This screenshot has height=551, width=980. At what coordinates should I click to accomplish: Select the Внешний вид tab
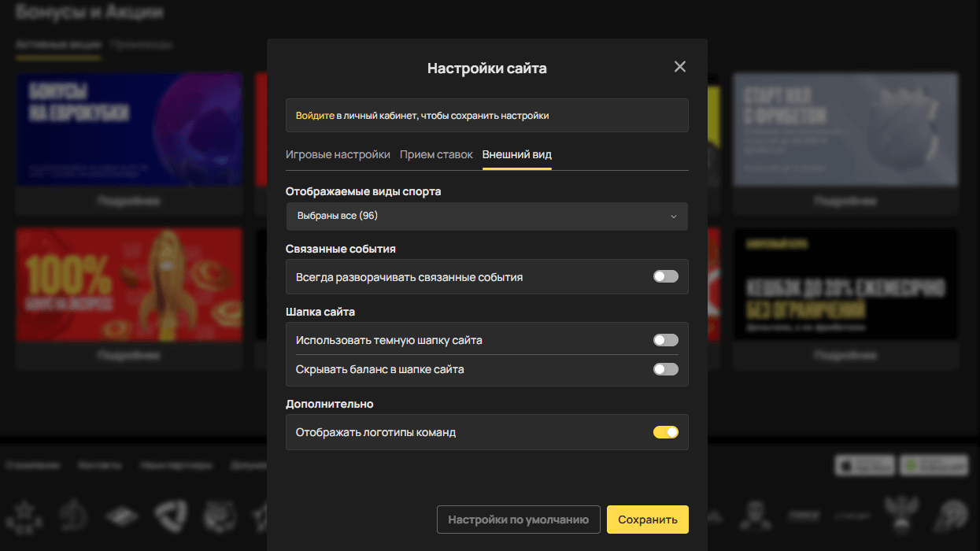517,154
